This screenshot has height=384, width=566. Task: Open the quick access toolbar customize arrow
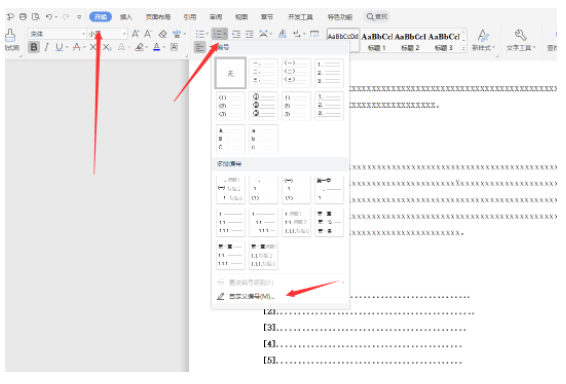click(79, 17)
